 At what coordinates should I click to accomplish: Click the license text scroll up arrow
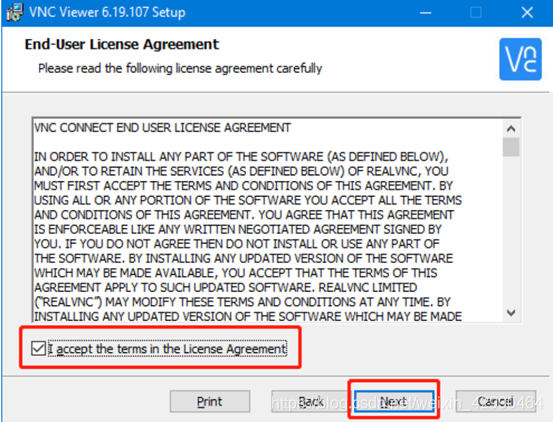[x=511, y=129]
